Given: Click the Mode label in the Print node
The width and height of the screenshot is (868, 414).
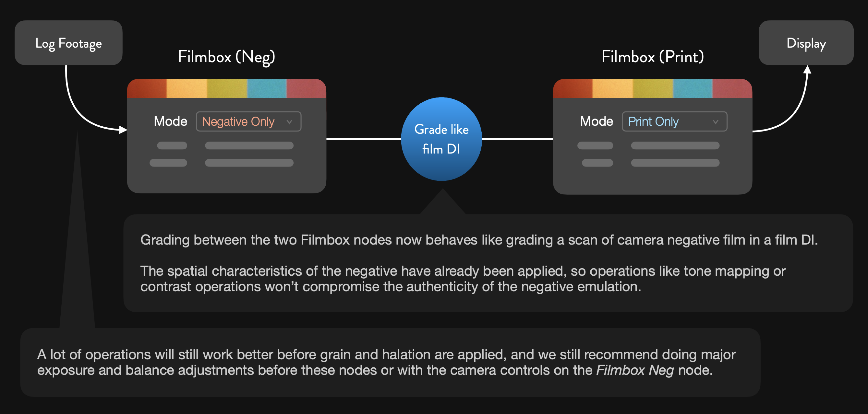Looking at the screenshot, I should click(x=596, y=121).
